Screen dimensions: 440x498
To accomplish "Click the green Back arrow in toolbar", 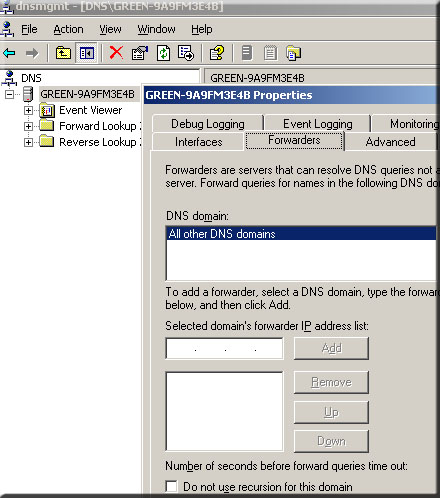I will point(9,53).
